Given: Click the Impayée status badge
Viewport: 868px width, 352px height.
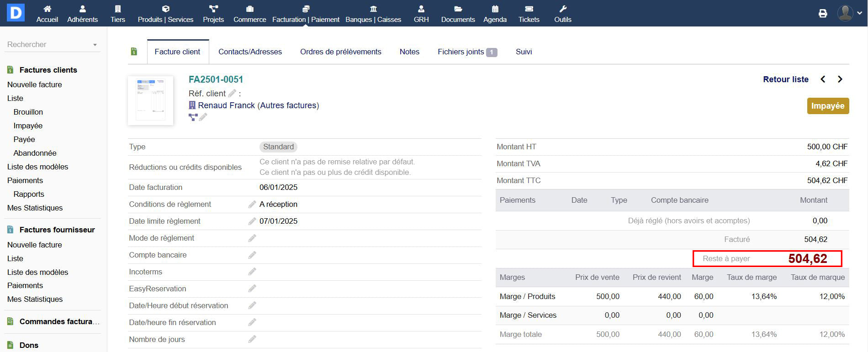Looking at the screenshot, I should (x=827, y=106).
